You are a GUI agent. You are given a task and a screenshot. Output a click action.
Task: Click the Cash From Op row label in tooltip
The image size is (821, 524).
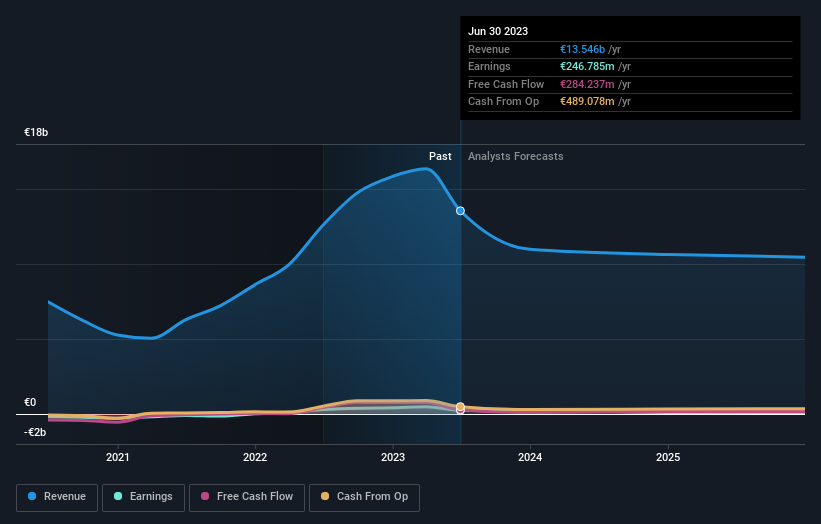tap(504, 102)
